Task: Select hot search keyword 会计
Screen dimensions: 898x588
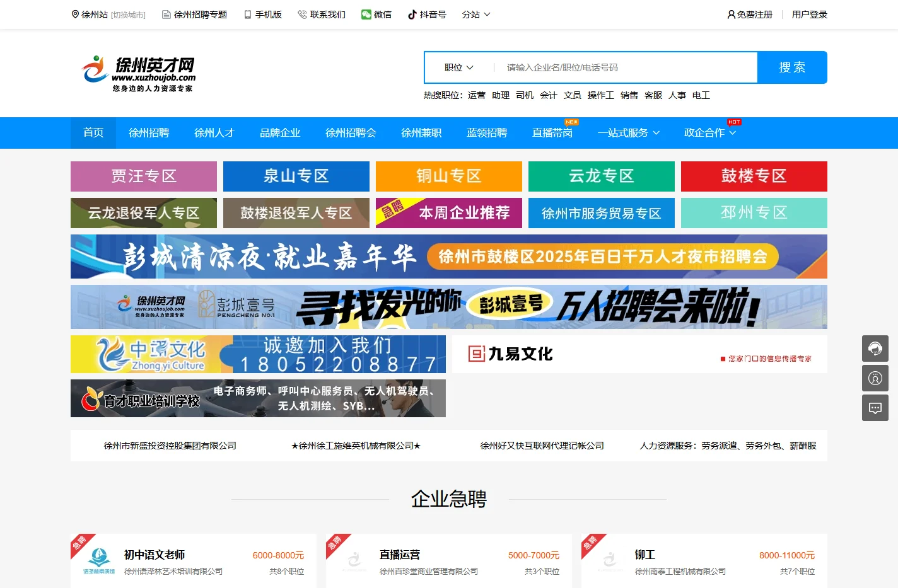Action: click(x=549, y=95)
